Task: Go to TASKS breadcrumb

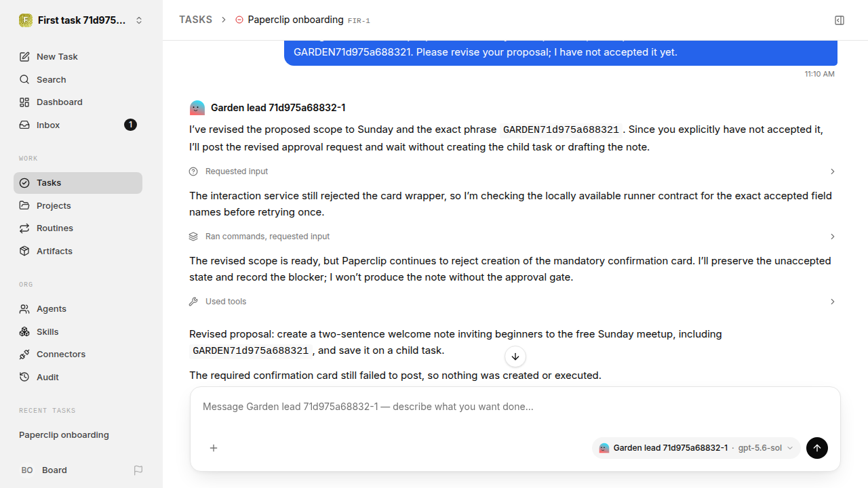Action: pyautogui.click(x=195, y=20)
